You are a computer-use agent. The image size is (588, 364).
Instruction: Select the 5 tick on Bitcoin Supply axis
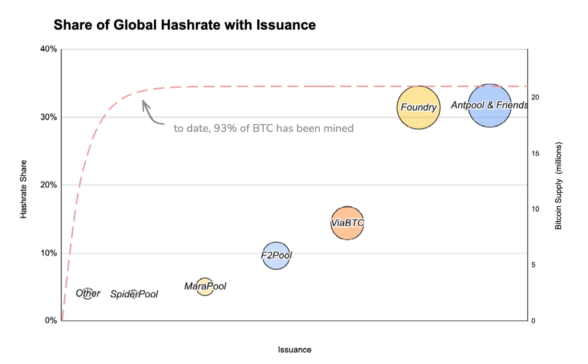533,265
